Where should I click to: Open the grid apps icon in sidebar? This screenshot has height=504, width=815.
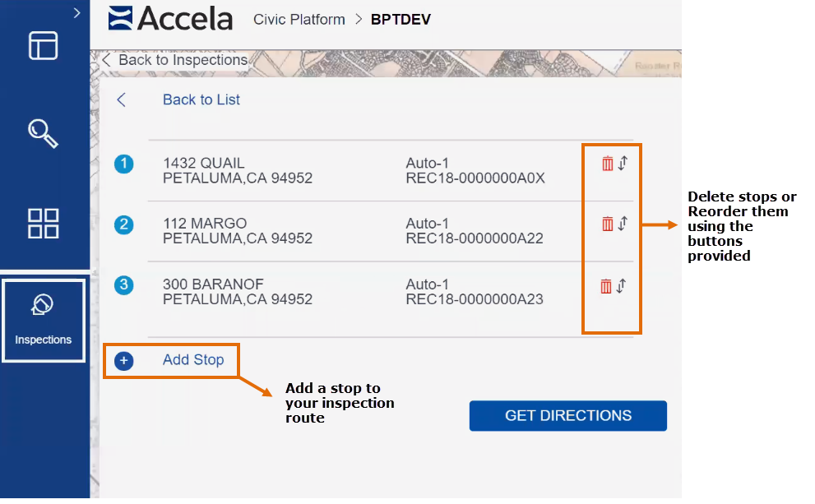click(43, 223)
